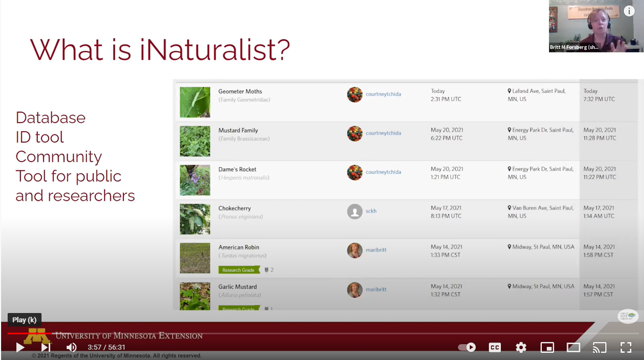Enter full screen mode
The height and width of the screenshot is (360, 644).
coord(626,347)
